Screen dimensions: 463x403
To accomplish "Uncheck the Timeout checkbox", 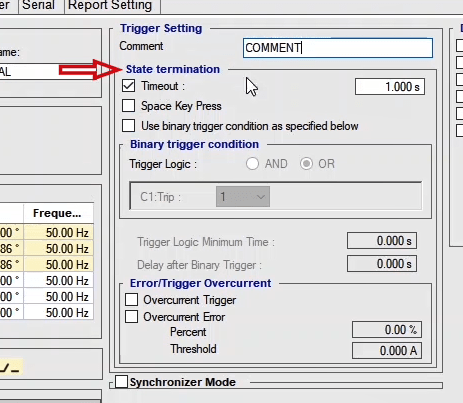I will click(x=128, y=86).
